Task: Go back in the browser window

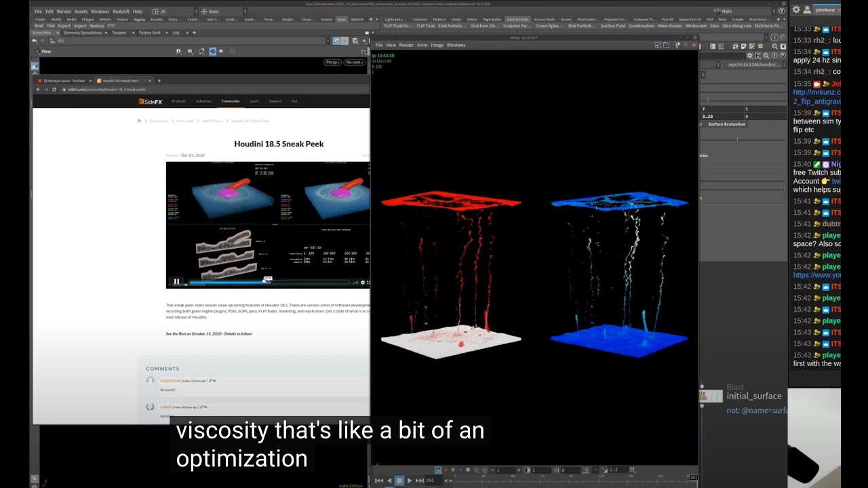Action: 38,89
